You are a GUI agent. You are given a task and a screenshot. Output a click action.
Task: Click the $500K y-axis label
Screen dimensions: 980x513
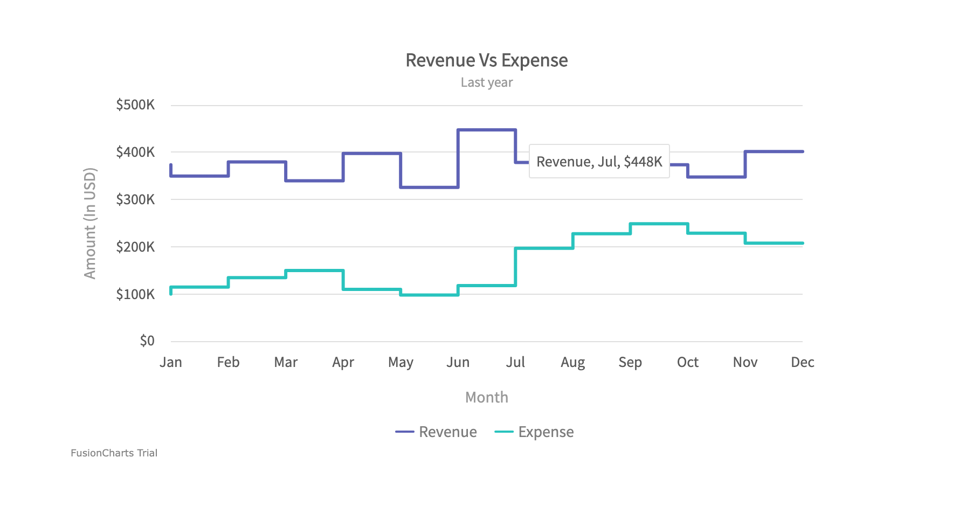(x=135, y=105)
